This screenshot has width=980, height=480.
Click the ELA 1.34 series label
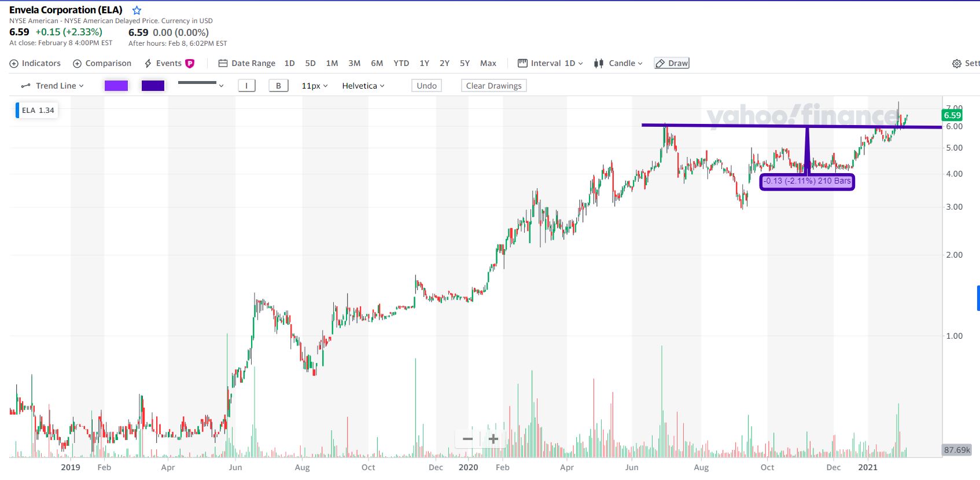pos(36,110)
